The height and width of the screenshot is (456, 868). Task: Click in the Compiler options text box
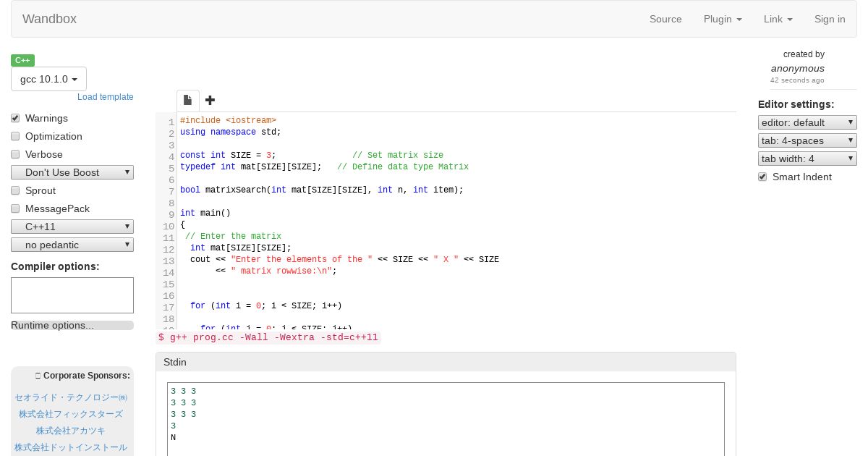point(72,295)
